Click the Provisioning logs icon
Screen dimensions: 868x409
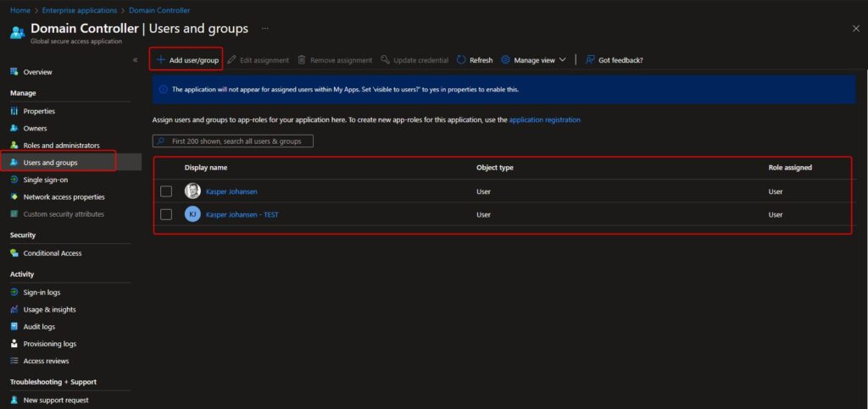(14, 344)
